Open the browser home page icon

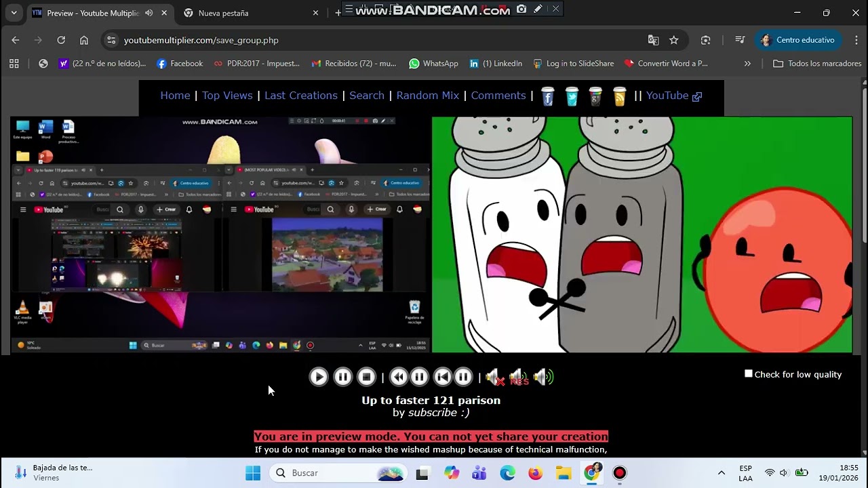(x=84, y=40)
